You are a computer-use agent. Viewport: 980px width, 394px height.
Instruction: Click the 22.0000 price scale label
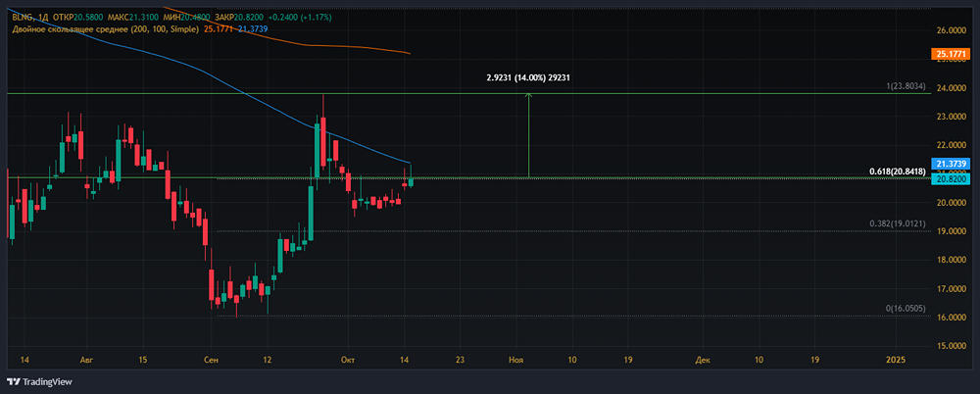[x=950, y=146]
